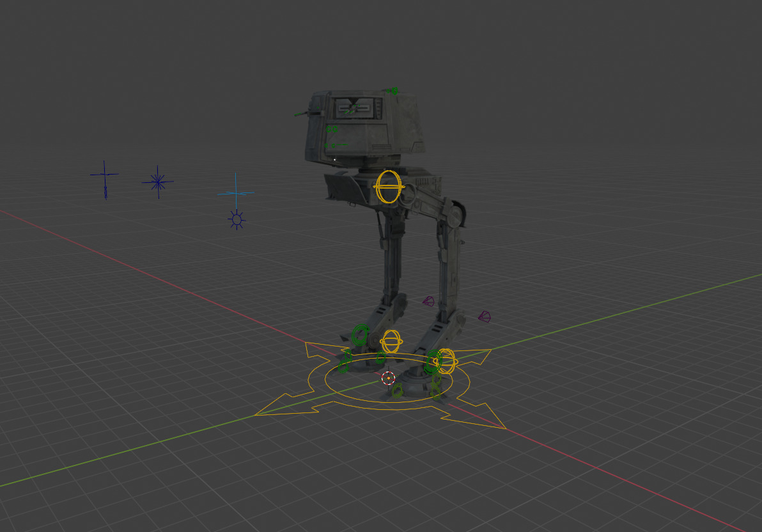Select the dark blue star-shaped empty object
The image size is (762, 532).
[157, 182]
